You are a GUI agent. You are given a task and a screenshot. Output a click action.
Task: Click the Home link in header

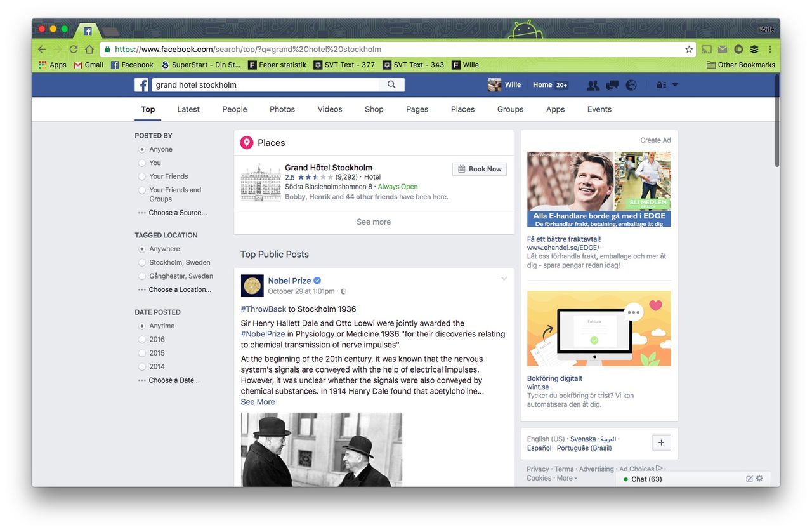542,85
